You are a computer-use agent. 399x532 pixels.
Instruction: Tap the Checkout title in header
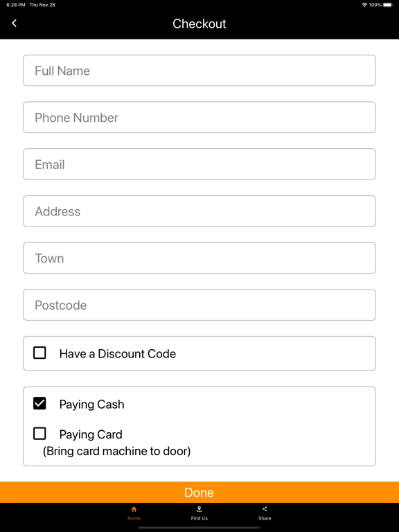pyautogui.click(x=199, y=24)
